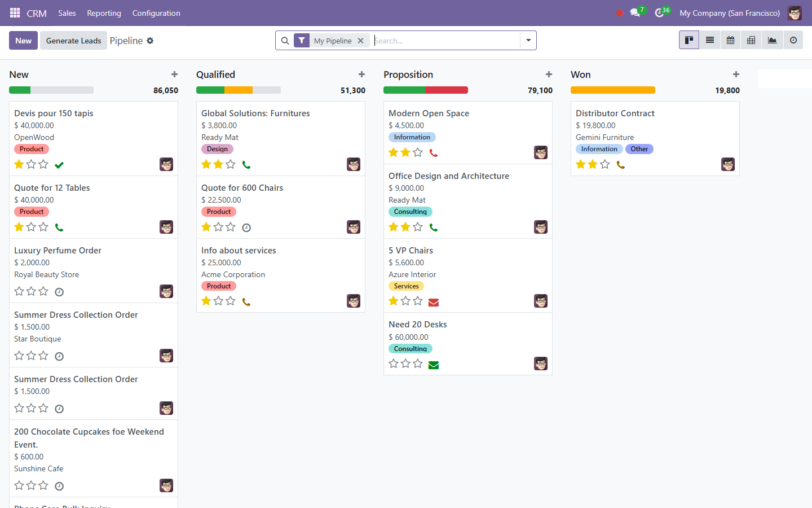Open the user avatar menu in top bar
The height and width of the screenshot is (508, 812).
pyautogui.click(x=795, y=13)
